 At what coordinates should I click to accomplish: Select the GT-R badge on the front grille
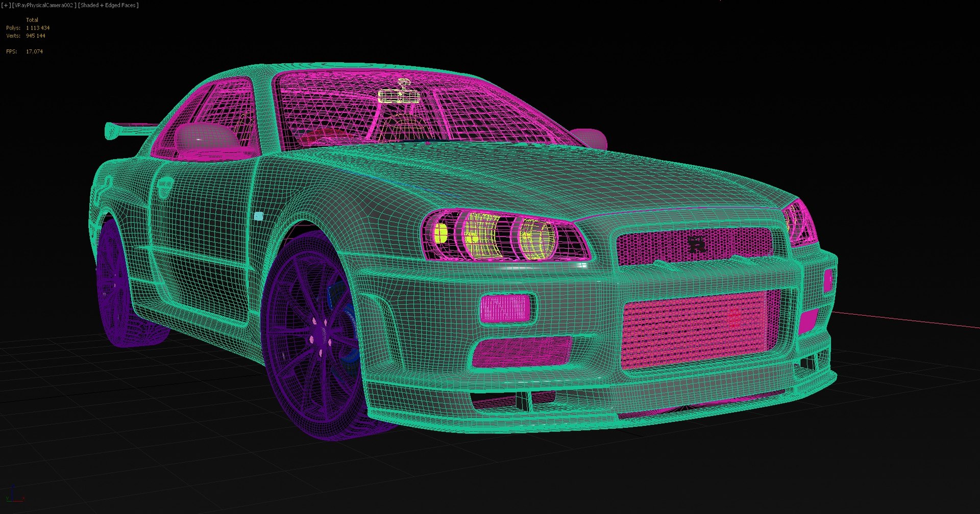pos(697,245)
